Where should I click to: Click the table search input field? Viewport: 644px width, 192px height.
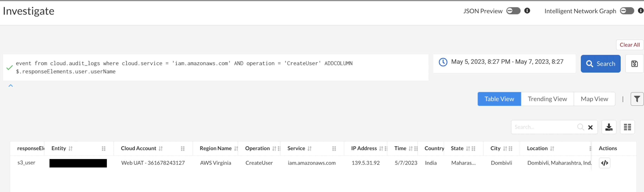click(x=544, y=127)
